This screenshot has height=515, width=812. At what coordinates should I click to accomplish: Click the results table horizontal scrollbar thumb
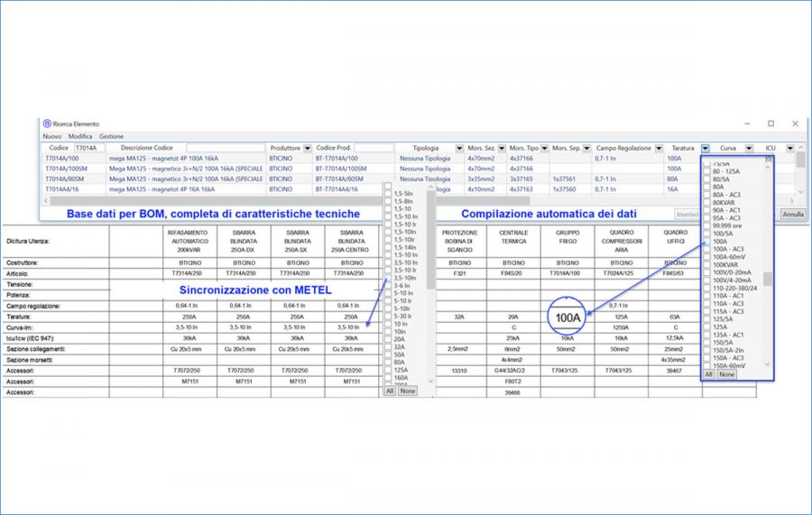[x=290, y=200]
